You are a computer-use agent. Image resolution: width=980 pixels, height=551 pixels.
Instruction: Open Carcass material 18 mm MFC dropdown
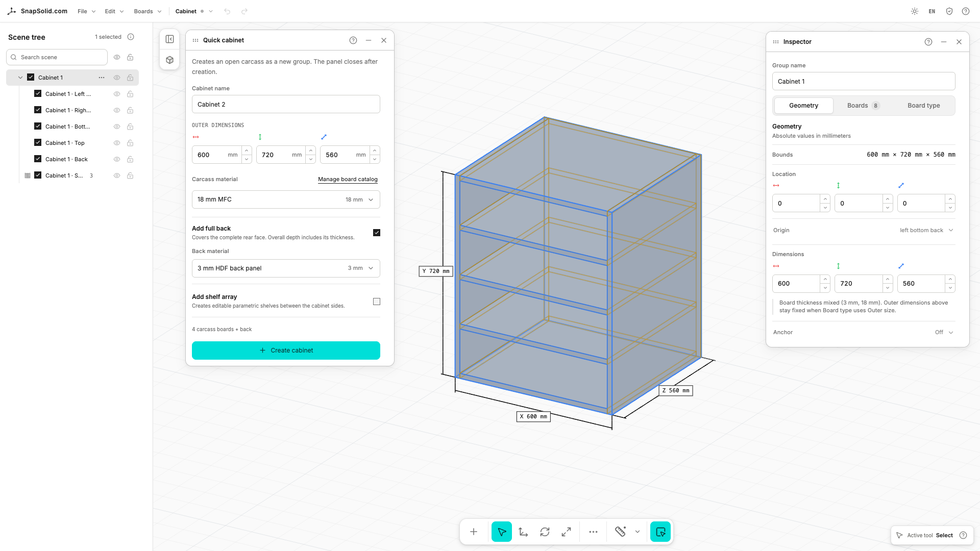(x=286, y=199)
